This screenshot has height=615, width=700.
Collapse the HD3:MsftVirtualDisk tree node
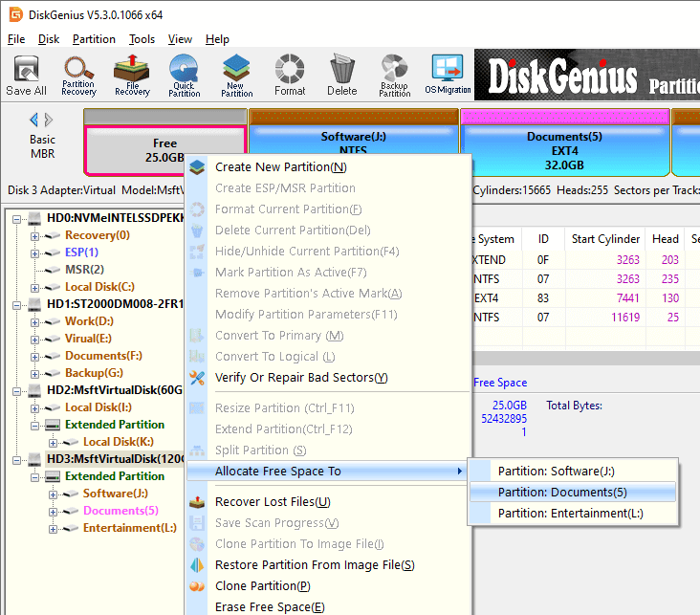click(17, 459)
